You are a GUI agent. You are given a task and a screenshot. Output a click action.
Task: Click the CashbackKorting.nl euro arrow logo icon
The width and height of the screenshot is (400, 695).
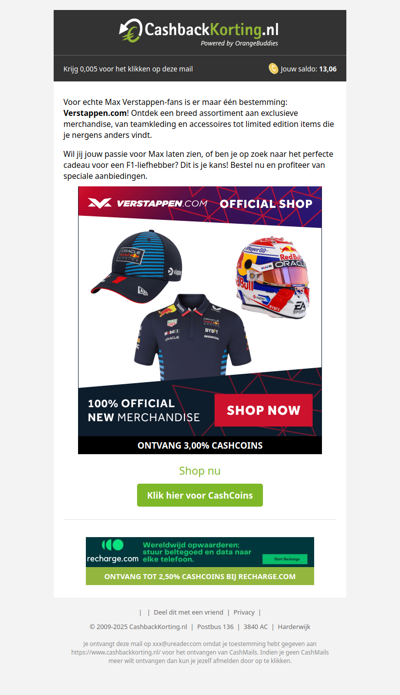pos(131,30)
